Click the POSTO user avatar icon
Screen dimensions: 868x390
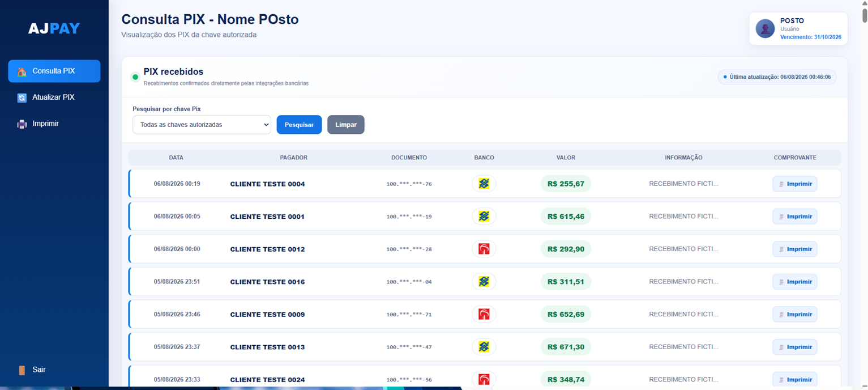click(x=765, y=28)
